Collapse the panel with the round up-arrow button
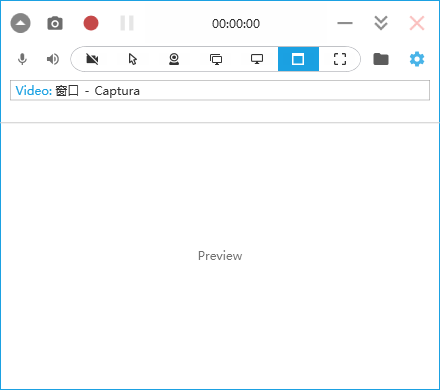 point(20,23)
